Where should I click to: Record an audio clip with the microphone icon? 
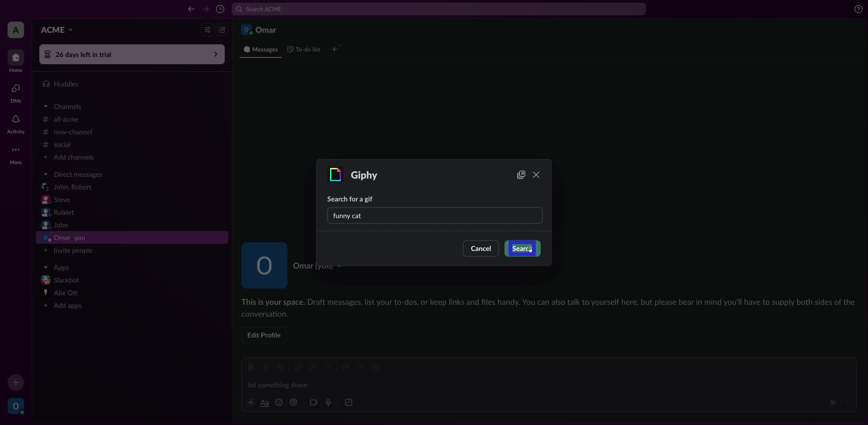pyautogui.click(x=329, y=402)
